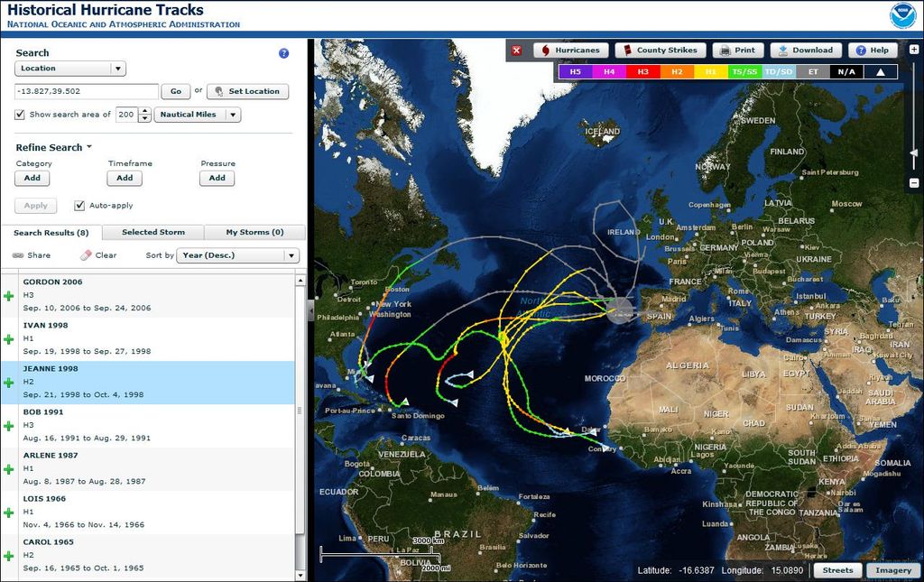Download the storm track data

click(x=806, y=51)
